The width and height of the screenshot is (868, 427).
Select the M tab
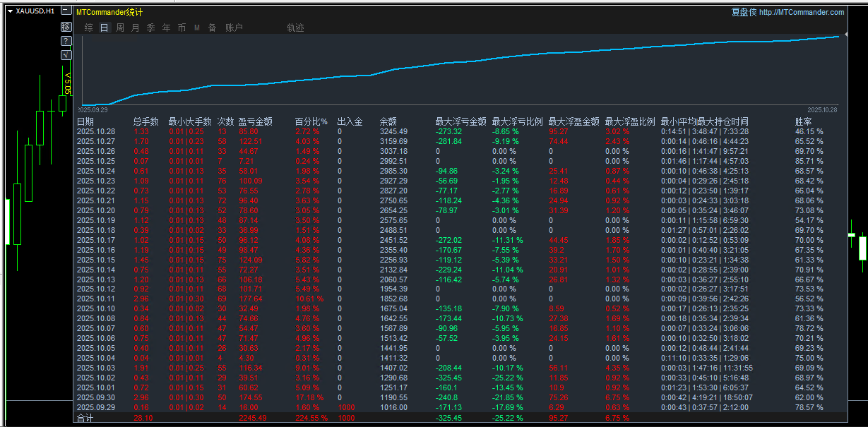[x=197, y=28]
